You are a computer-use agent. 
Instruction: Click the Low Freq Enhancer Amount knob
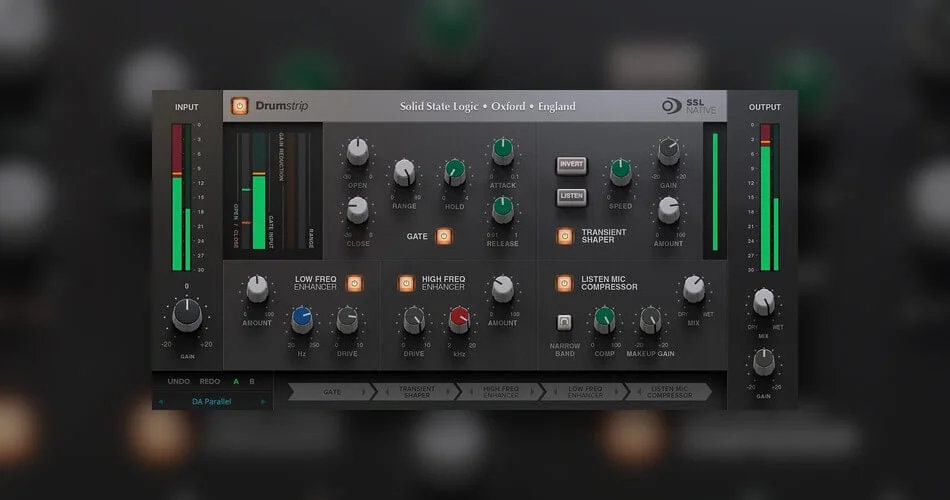click(257, 289)
